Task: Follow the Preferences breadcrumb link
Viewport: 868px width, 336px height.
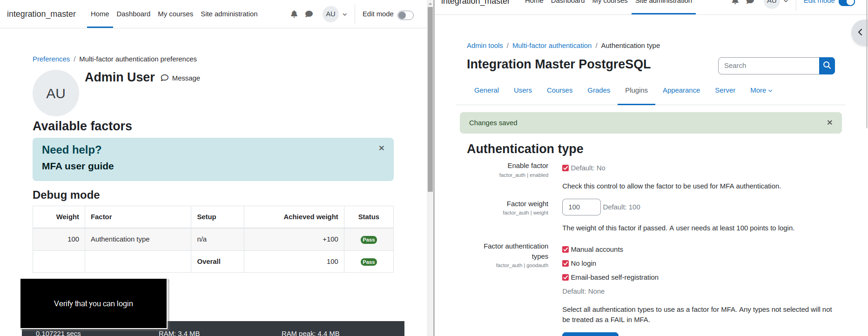Action: click(x=51, y=59)
